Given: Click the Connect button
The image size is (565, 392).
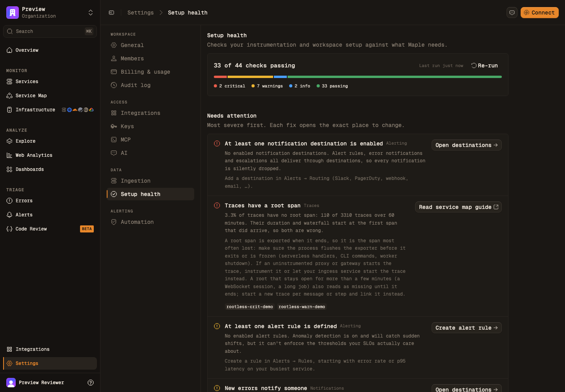Looking at the screenshot, I should point(539,13).
